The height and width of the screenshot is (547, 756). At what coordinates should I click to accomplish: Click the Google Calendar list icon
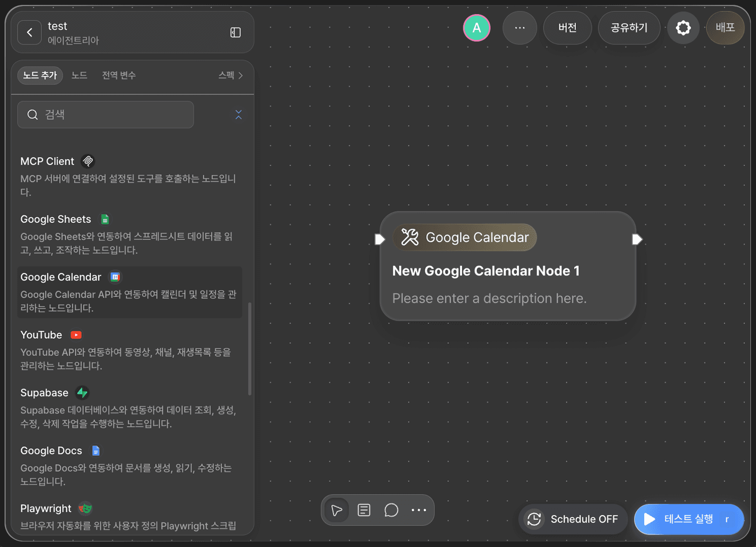[x=115, y=277]
